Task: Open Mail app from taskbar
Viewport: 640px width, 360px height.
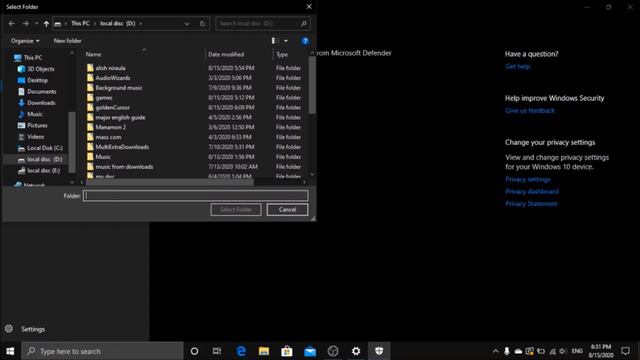Action: [x=310, y=351]
